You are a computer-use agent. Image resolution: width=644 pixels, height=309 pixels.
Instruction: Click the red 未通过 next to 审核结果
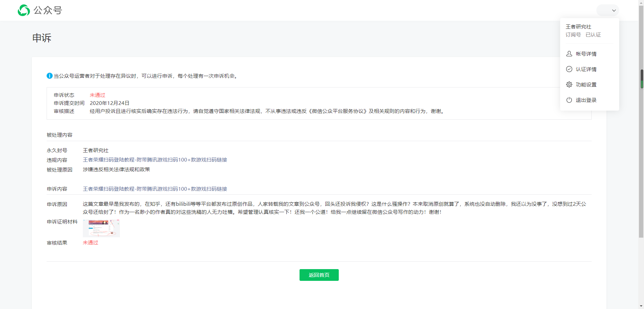coord(90,243)
